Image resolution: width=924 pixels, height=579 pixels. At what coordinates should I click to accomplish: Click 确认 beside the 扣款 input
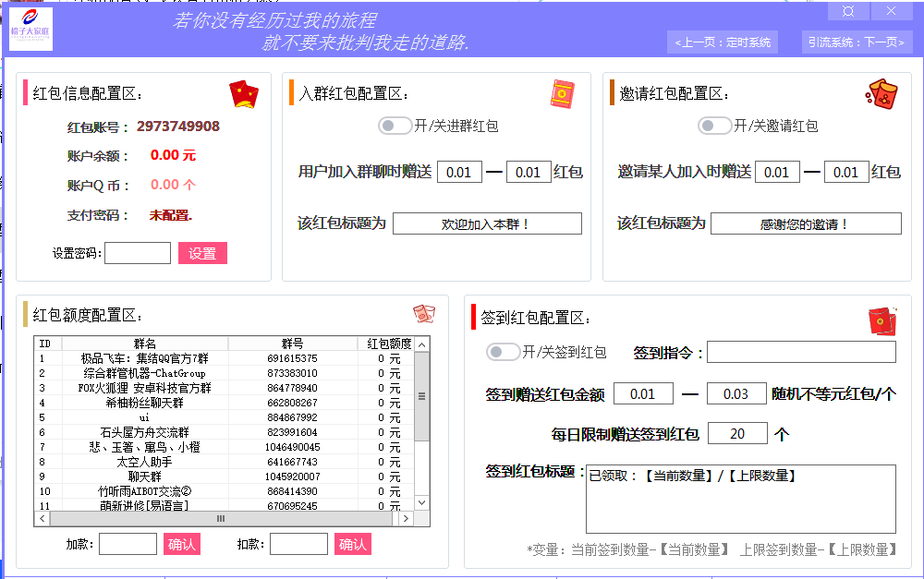click(352, 544)
